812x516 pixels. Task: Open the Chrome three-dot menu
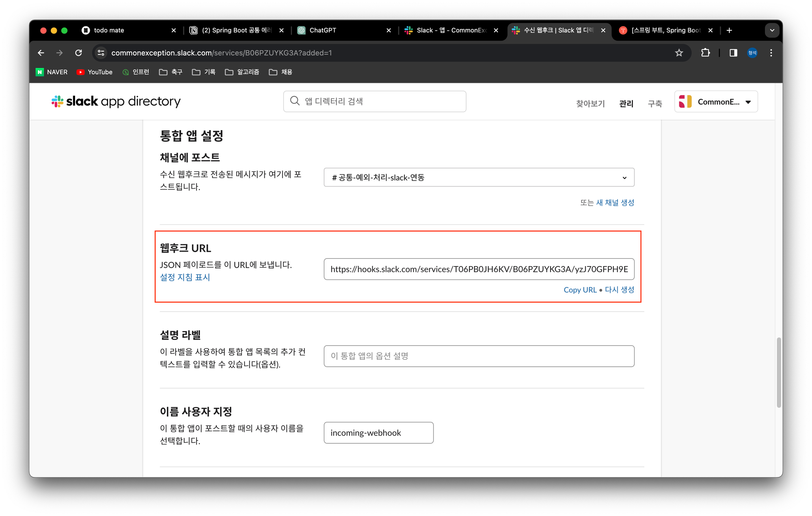tap(771, 53)
